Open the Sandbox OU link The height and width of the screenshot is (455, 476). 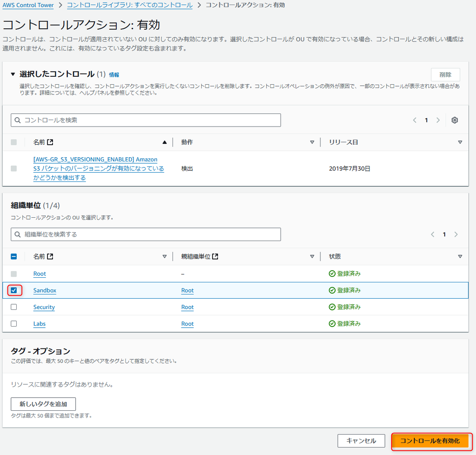[x=45, y=291]
